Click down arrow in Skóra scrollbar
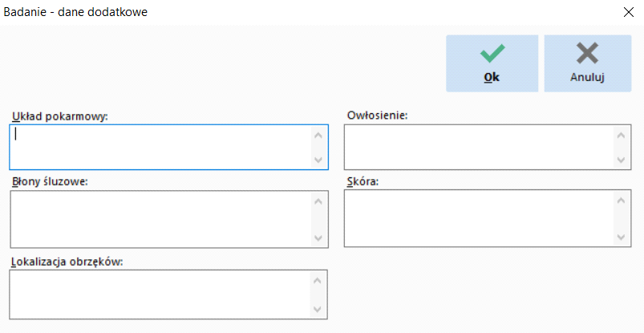 pos(621,237)
